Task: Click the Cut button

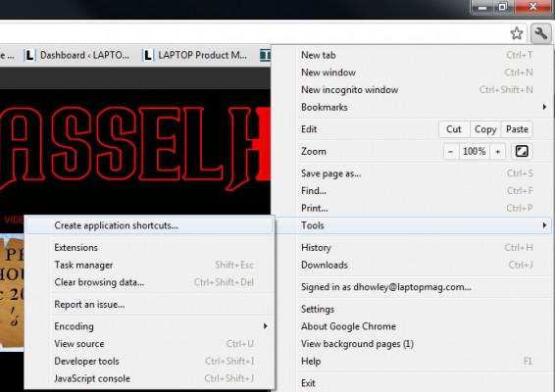Action: click(x=454, y=129)
